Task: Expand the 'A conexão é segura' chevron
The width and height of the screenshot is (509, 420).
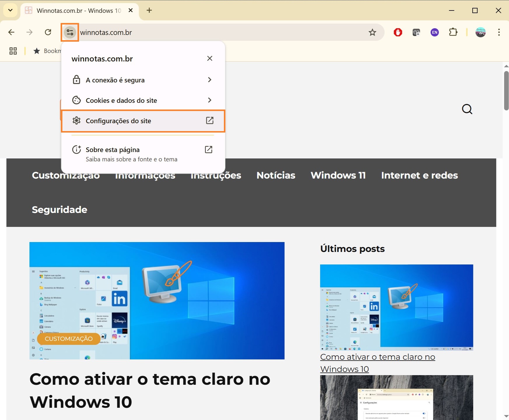Action: tap(210, 80)
